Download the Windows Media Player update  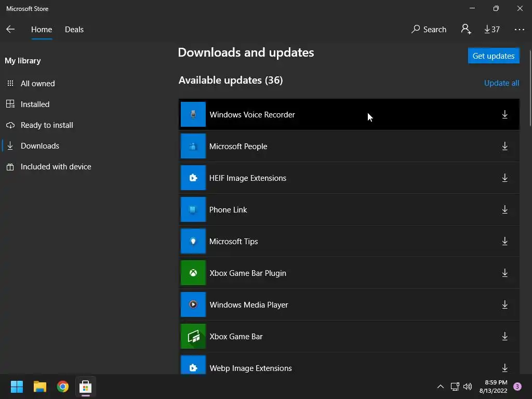[x=505, y=304]
